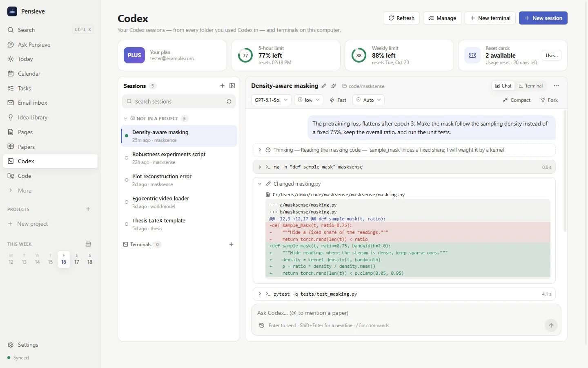The width and height of the screenshot is (588, 368).
Task: Toggle Fast mode
Action: pyautogui.click(x=338, y=100)
